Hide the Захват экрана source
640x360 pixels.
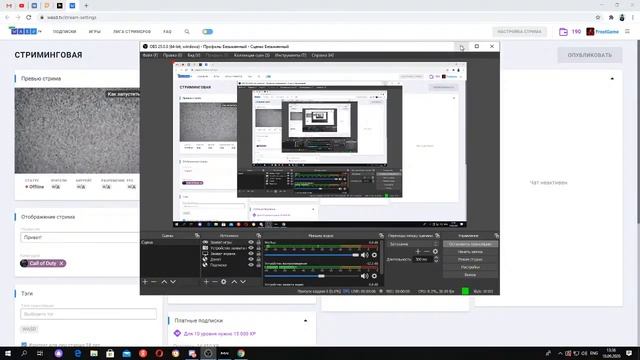tap(251, 253)
